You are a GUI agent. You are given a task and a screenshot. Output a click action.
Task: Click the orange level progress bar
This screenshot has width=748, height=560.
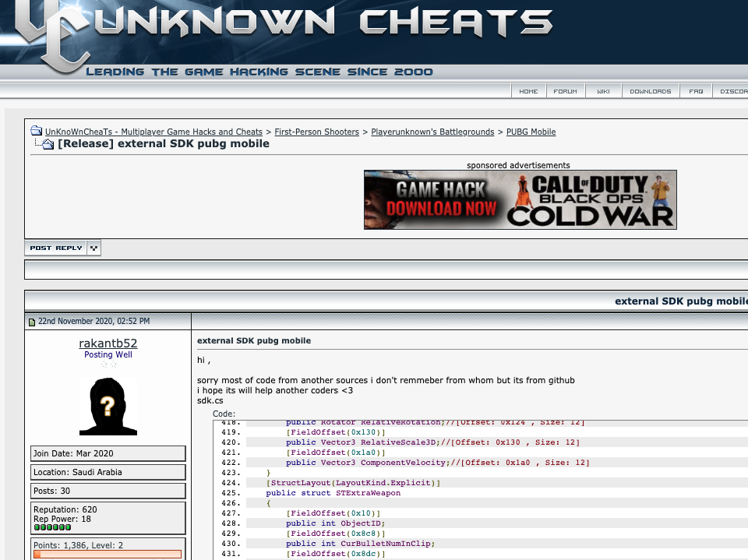(108, 555)
